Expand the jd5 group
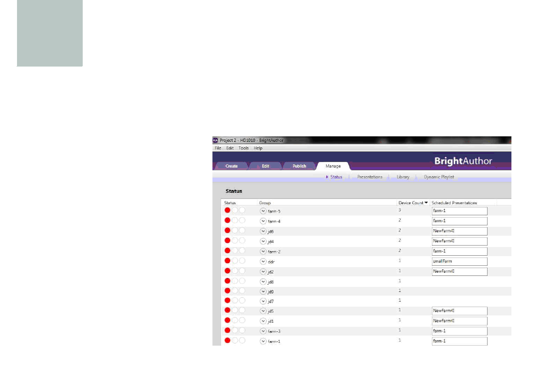The height and width of the screenshot is (392, 539). [x=263, y=311]
